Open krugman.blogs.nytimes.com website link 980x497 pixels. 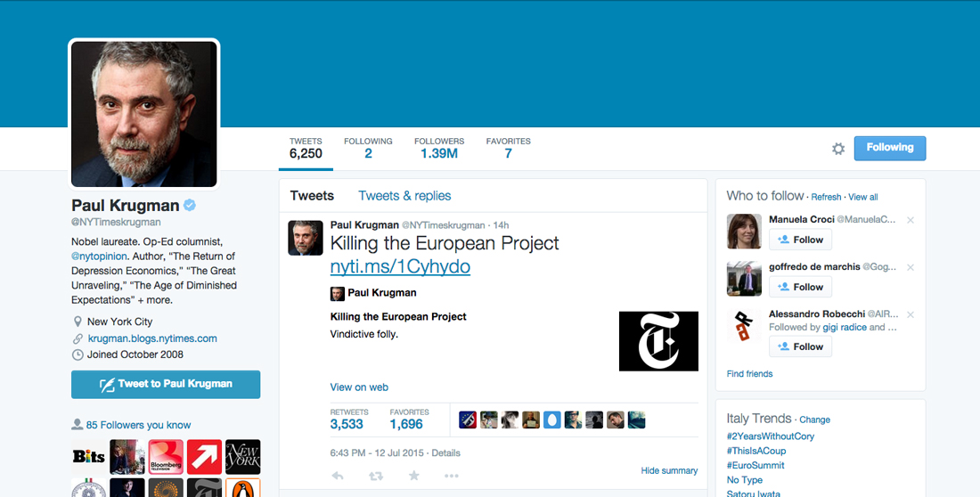tap(152, 338)
